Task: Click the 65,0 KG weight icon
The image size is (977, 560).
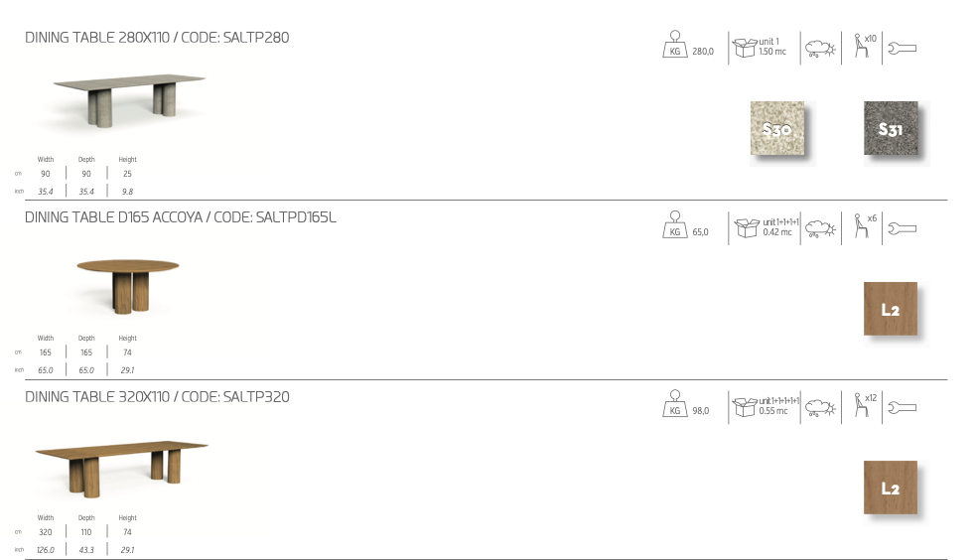Action: (674, 227)
